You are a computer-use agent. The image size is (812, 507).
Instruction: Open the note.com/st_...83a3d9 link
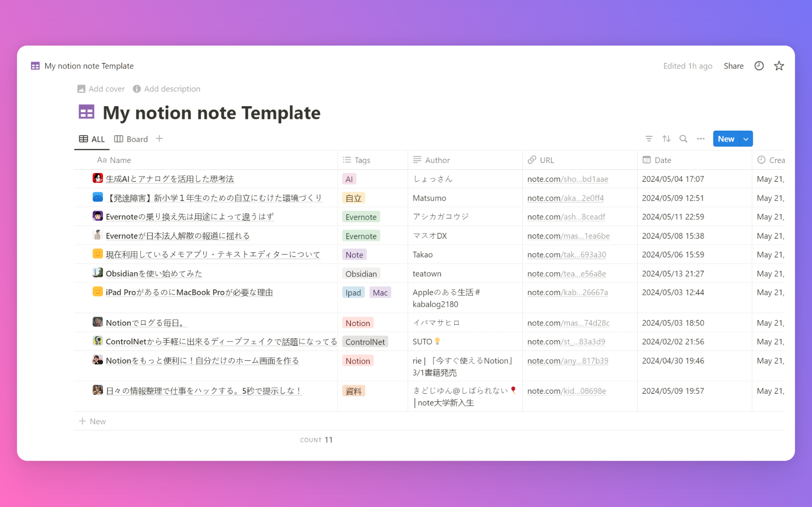(x=566, y=342)
